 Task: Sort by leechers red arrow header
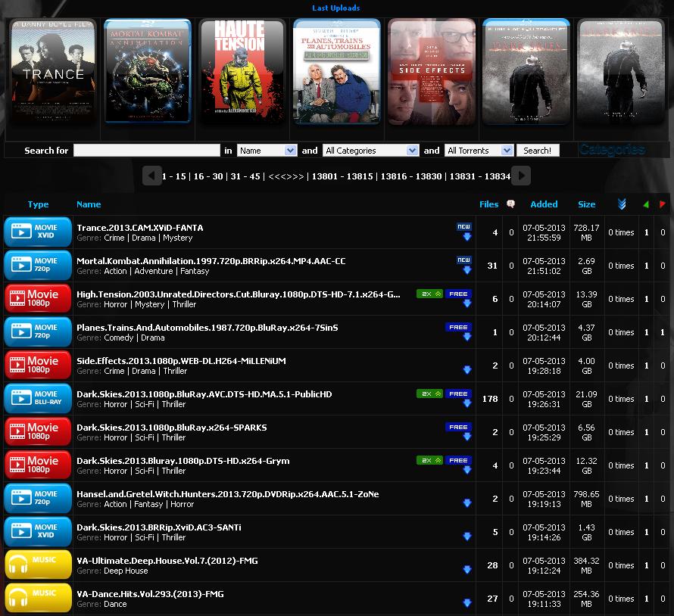click(x=662, y=204)
